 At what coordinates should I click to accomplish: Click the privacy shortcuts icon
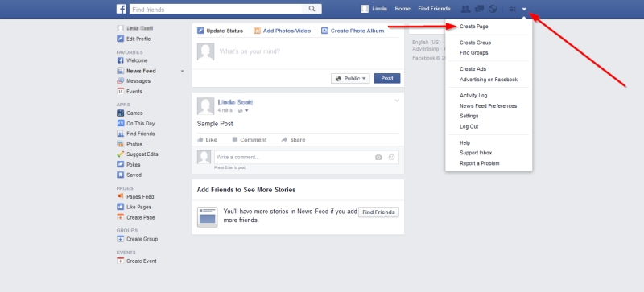(512, 9)
